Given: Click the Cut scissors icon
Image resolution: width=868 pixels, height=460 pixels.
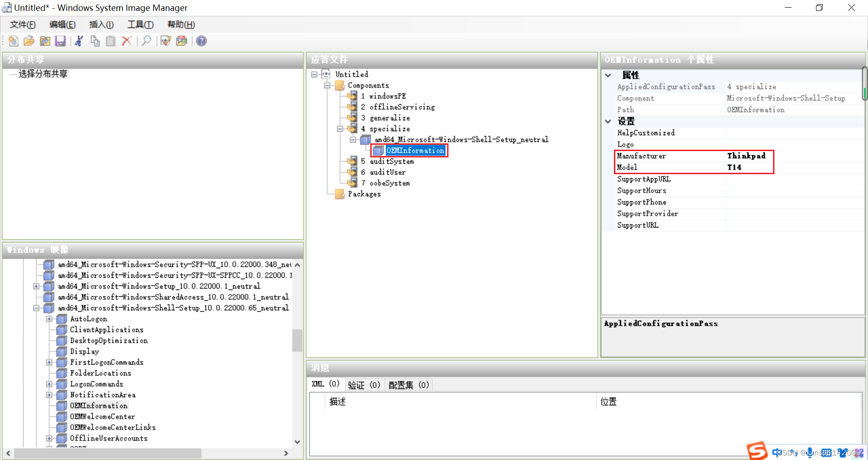Looking at the screenshot, I should tap(79, 41).
